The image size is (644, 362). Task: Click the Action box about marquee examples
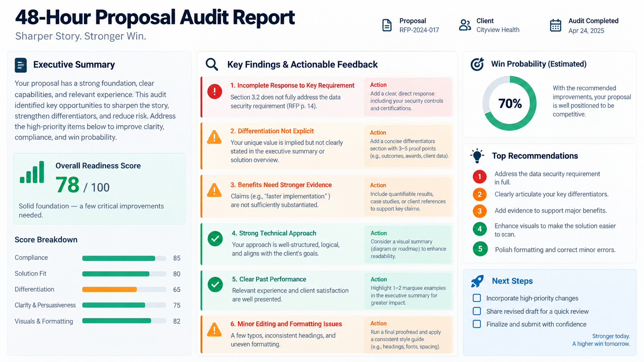click(408, 291)
